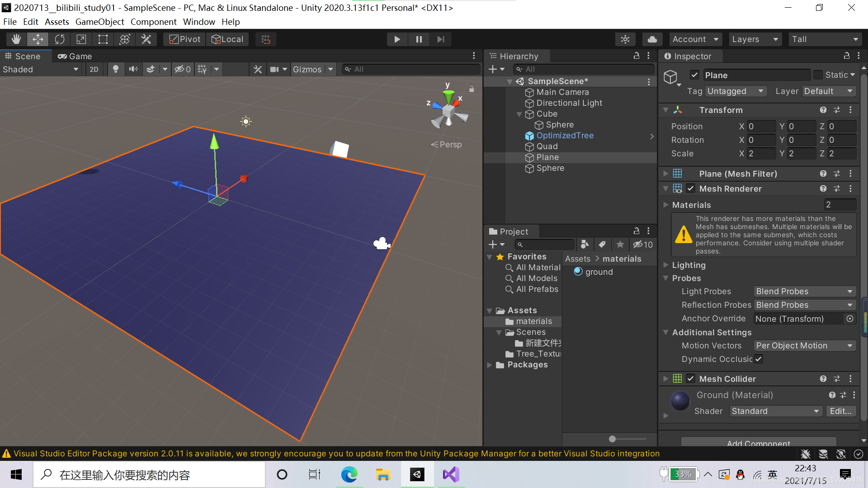Enable Dynamic Occlusion checkbox
Screen dimensions: 868x488
(x=759, y=359)
